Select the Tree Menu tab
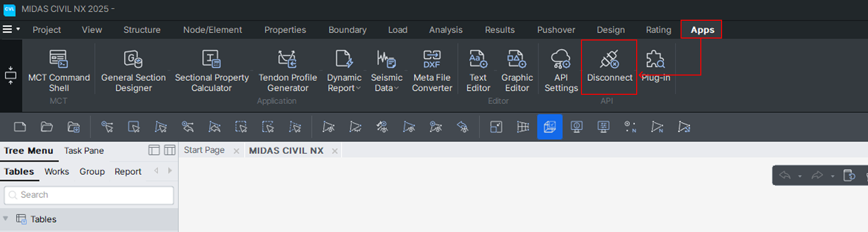This screenshot has height=232, width=868. (29, 151)
